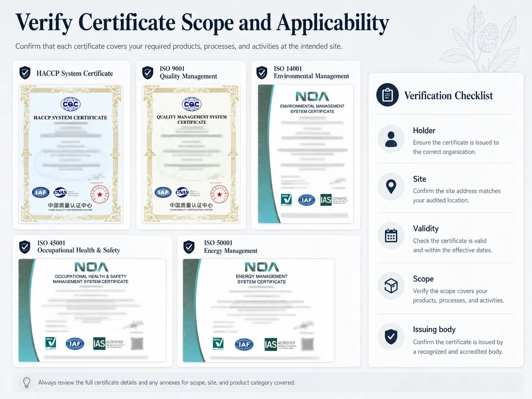This screenshot has width=532, height=399.
Task: Click the green NOA checkmark badge on Environmental certificate
Action: click(x=286, y=200)
